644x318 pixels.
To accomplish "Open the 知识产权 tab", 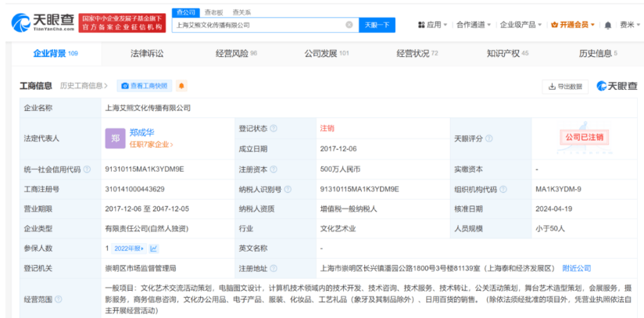I will 508,53.
